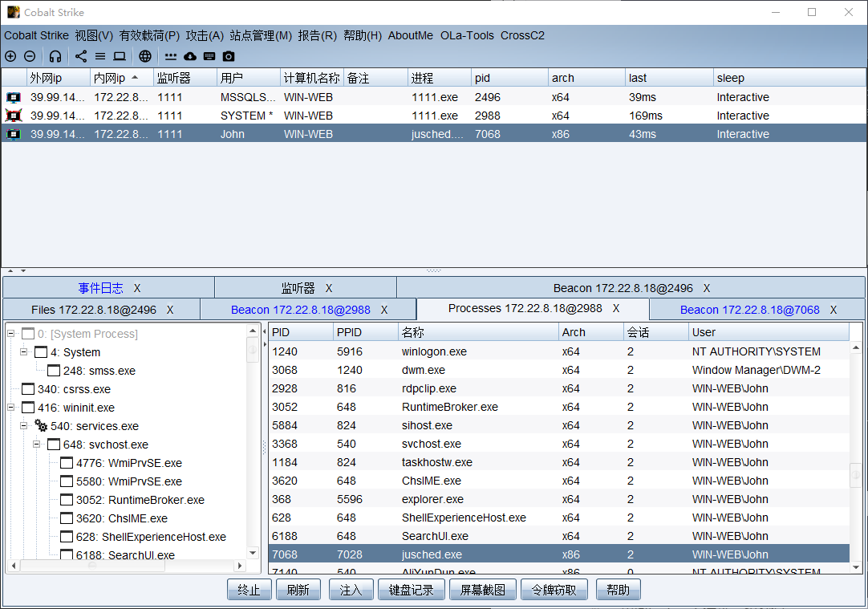Screen dimensions: 868x609
Task: Click the disconnect minus icon in toolbar
Action: 30,56
